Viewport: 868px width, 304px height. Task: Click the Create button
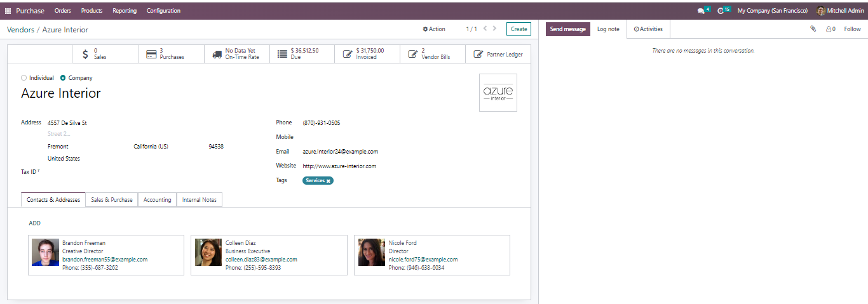pos(519,29)
